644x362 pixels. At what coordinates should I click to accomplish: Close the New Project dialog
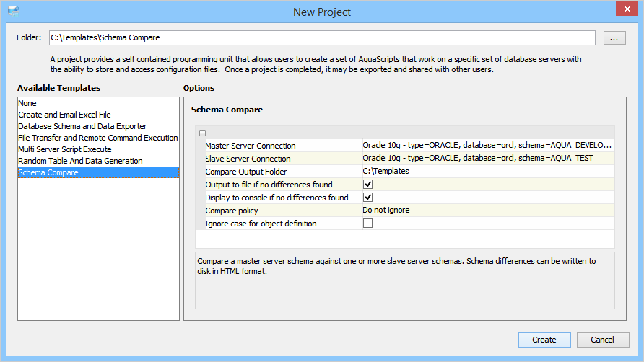point(626,9)
